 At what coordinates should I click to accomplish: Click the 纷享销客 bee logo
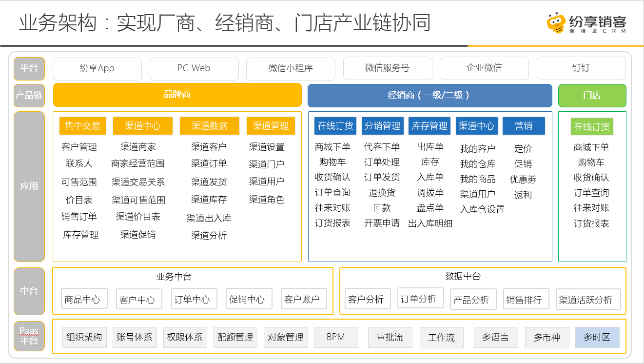pyautogui.click(x=586, y=23)
